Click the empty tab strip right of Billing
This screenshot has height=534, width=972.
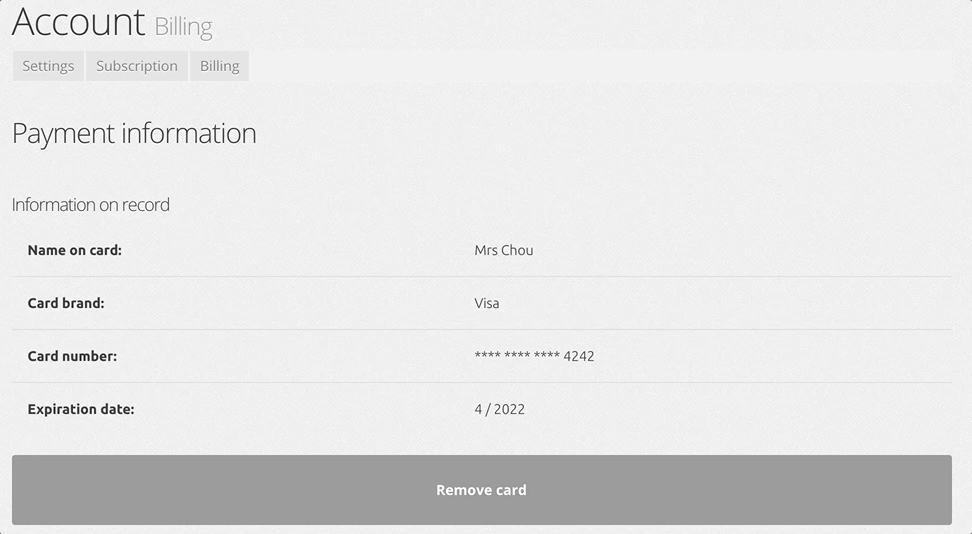coord(600,66)
